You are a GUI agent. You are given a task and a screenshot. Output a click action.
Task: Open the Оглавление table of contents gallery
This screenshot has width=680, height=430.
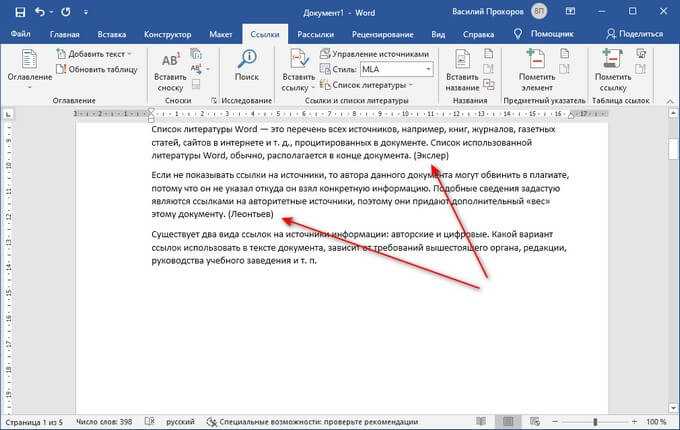pos(29,68)
